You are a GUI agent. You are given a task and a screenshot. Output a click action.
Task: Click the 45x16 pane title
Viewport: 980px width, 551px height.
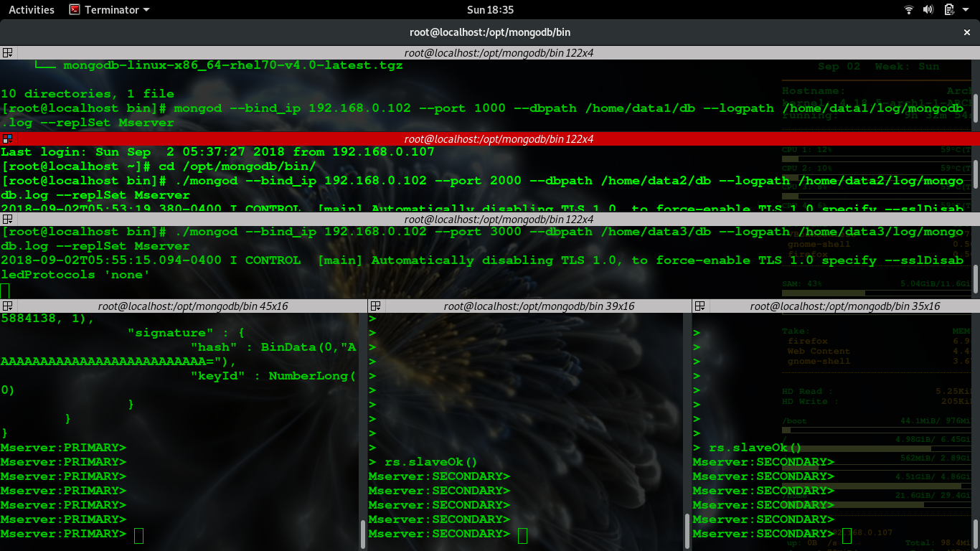(192, 306)
